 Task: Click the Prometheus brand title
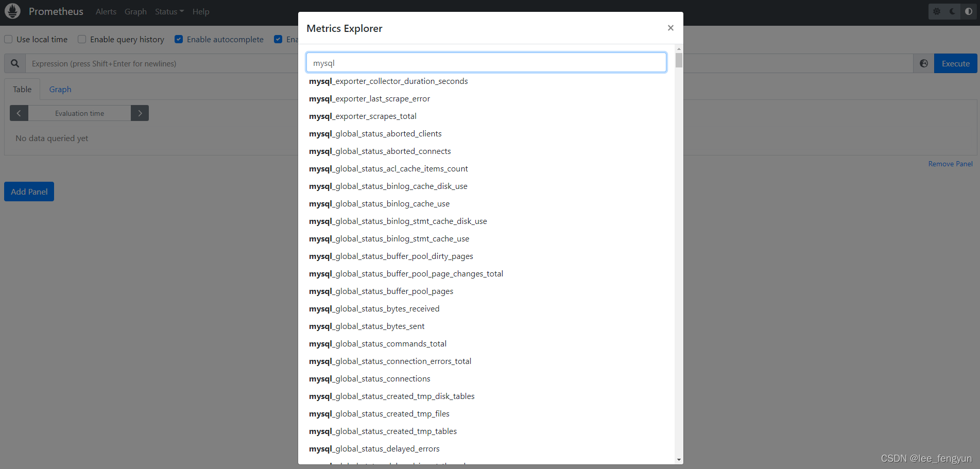tap(56, 11)
